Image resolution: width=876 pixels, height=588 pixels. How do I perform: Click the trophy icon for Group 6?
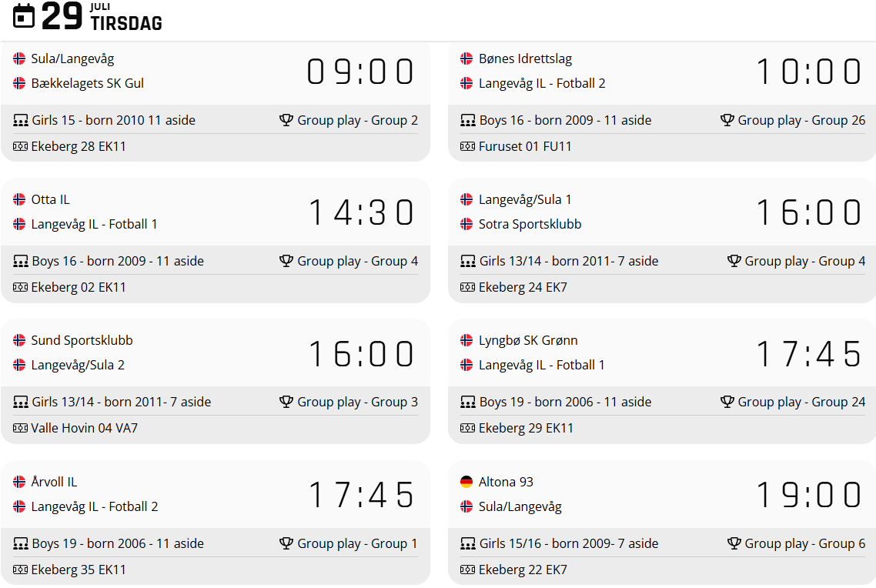(734, 543)
